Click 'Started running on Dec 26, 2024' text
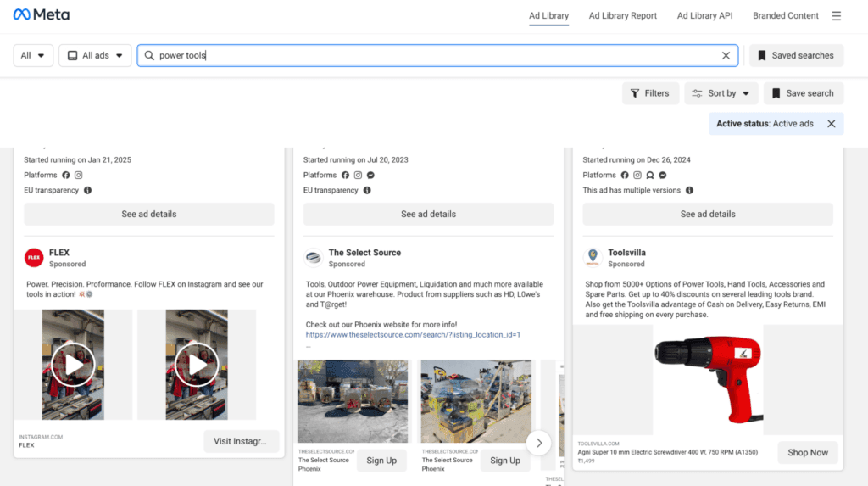 click(x=637, y=159)
